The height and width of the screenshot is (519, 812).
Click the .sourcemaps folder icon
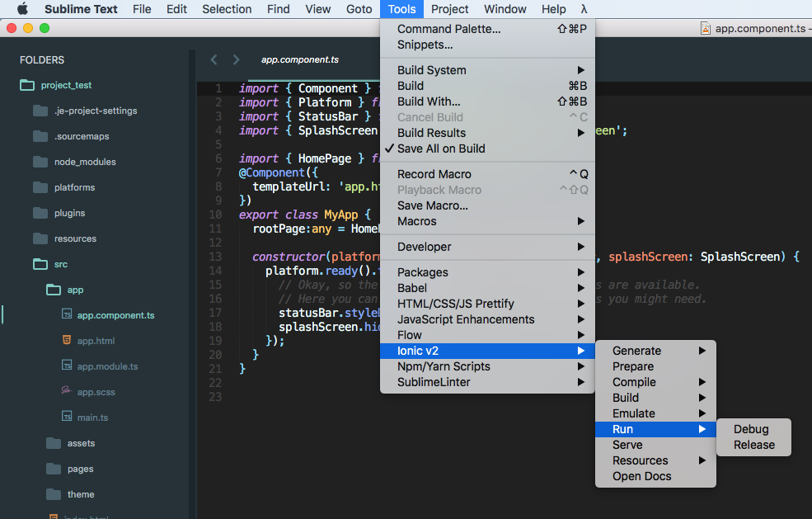[x=40, y=136]
